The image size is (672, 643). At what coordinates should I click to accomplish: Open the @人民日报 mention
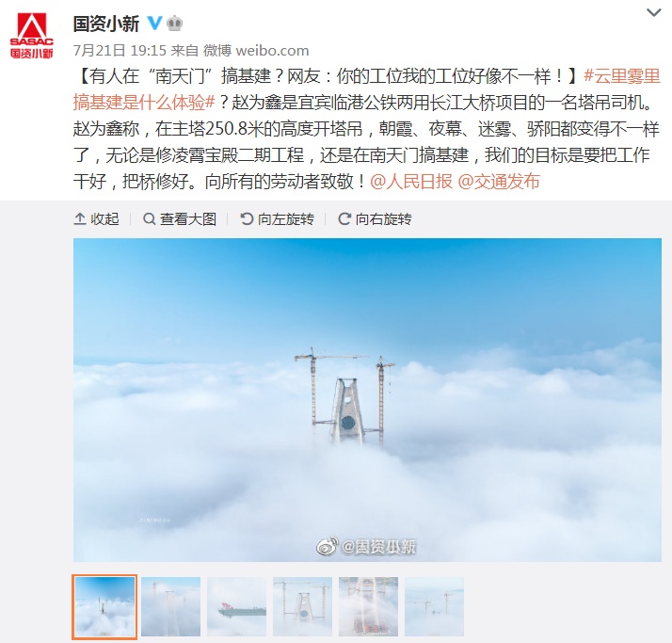point(411,182)
